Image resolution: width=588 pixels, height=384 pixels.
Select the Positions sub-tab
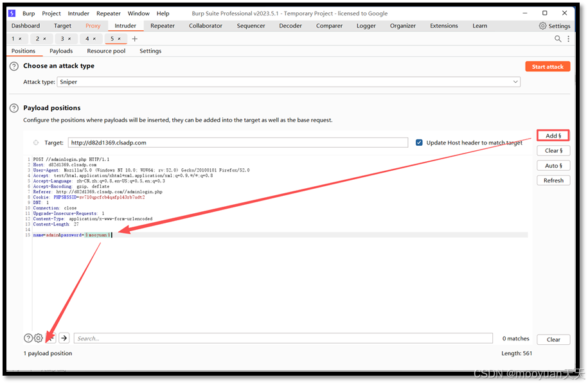tap(23, 51)
